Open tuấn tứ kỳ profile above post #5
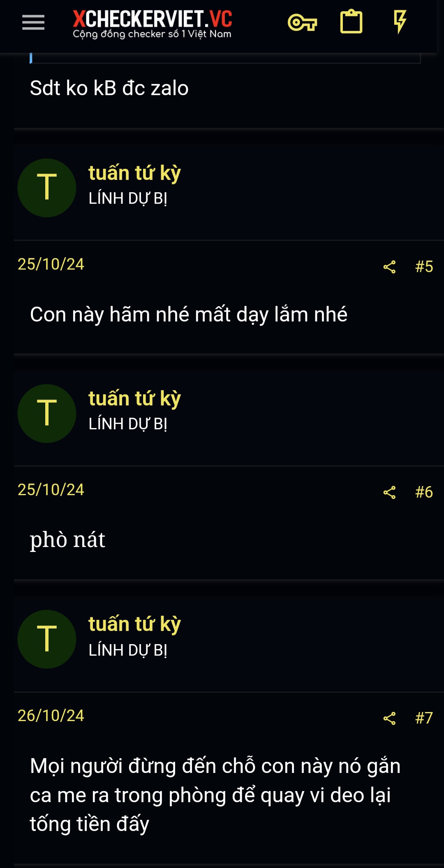This screenshot has width=444, height=868. pos(135,173)
